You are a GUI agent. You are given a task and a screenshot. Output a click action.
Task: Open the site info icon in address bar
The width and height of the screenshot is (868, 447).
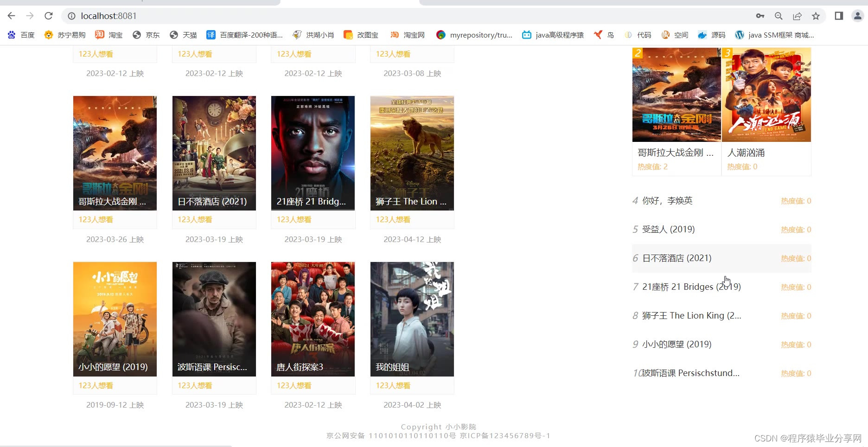[x=71, y=16]
